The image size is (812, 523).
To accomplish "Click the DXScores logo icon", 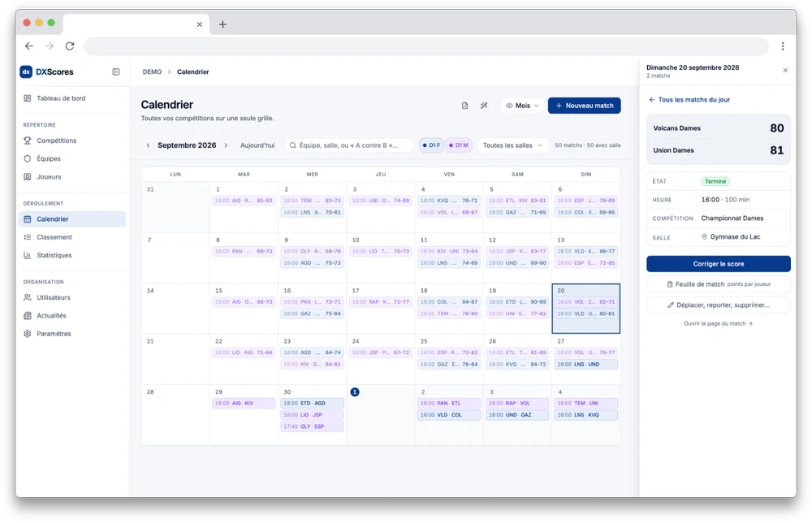I will [x=26, y=72].
